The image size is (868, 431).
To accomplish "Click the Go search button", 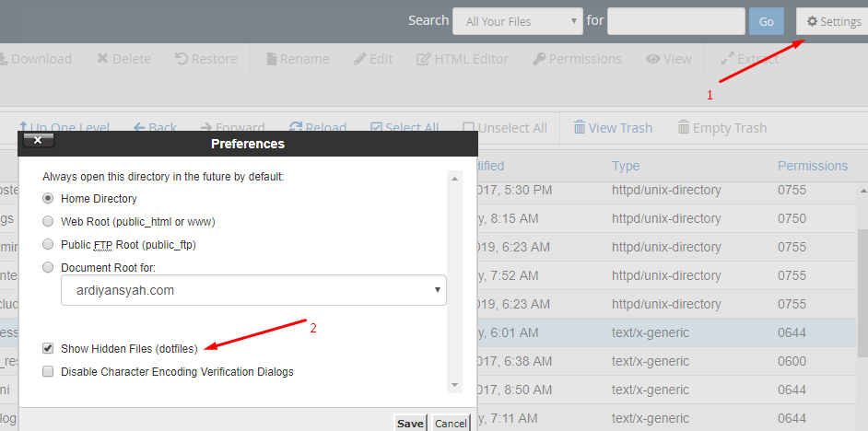I will [766, 21].
